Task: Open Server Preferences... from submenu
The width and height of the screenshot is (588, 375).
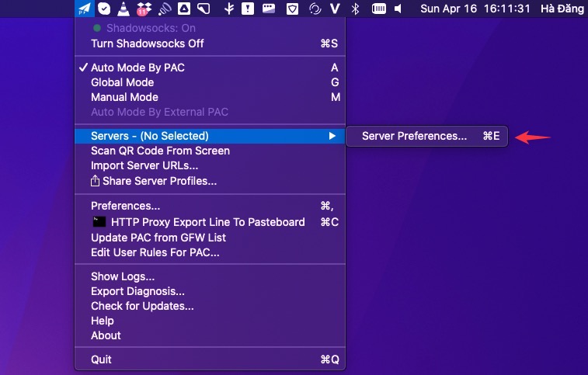Action: [426, 136]
